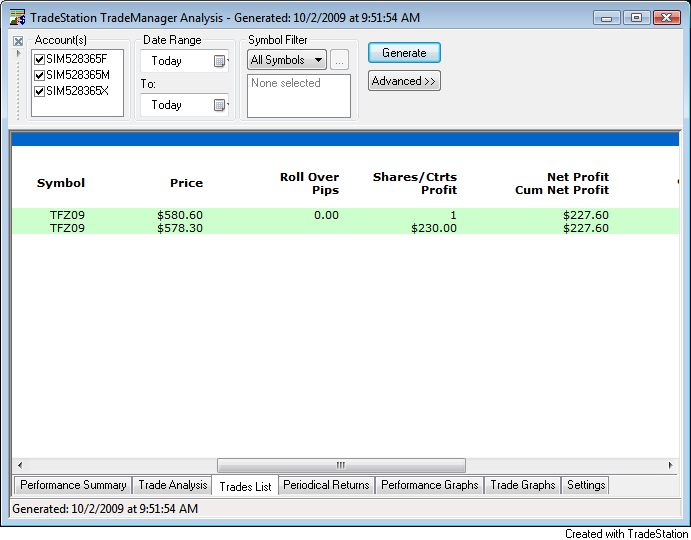Click the Generate button
The height and width of the screenshot is (540, 691).
pyautogui.click(x=404, y=53)
